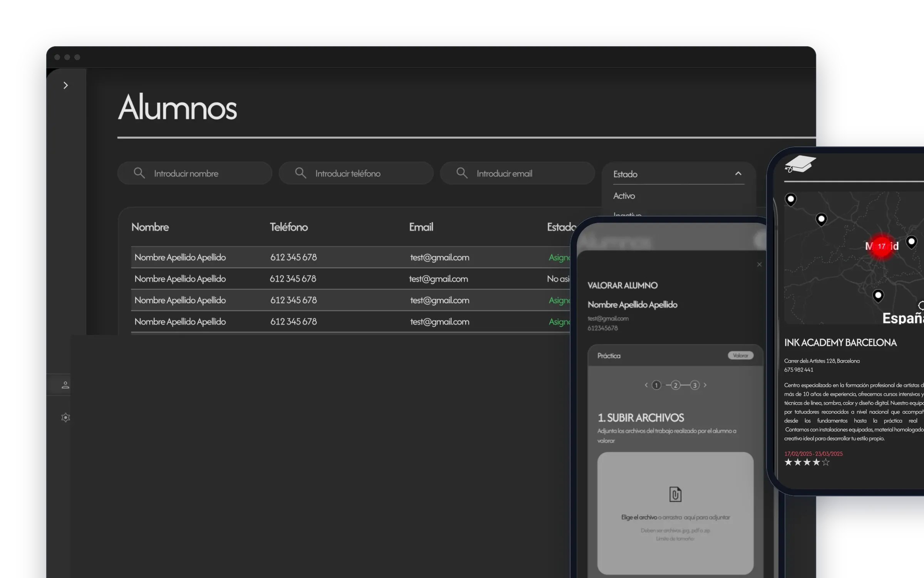
Task: Click the Valorar button in Práctica header
Action: [740, 355]
